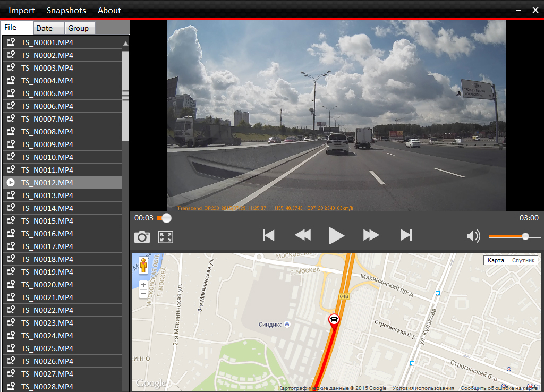
Task: Select the Street View pegman icon
Action: 143,266
